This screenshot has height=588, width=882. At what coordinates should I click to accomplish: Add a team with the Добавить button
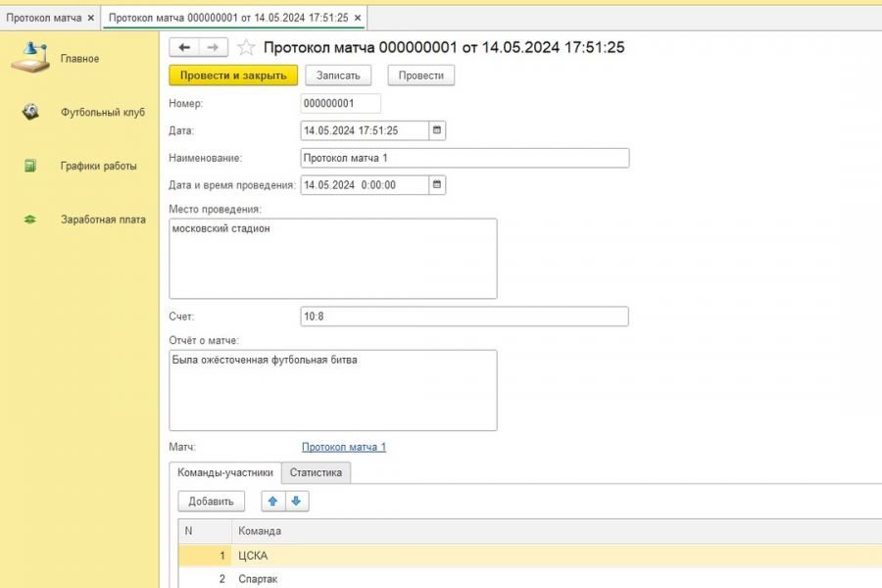(211, 501)
